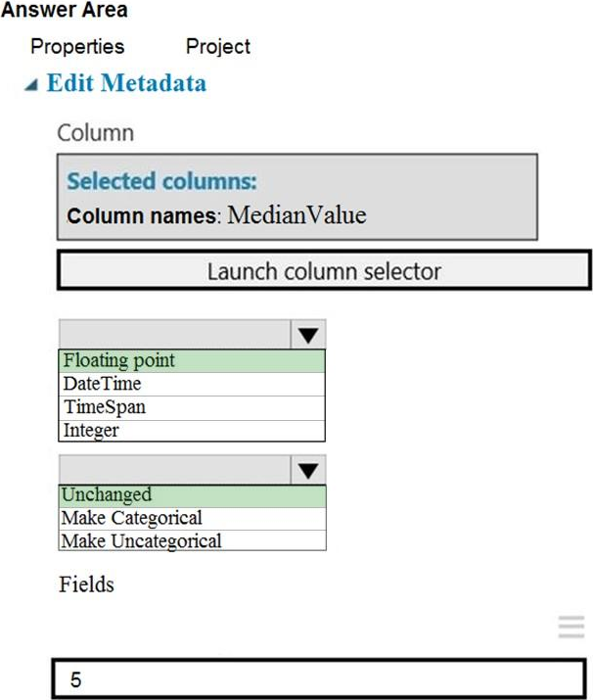Open dropdown arrow above the Unchanged list
The height and width of the screenshot is (700, 593).
click(308, 471)
